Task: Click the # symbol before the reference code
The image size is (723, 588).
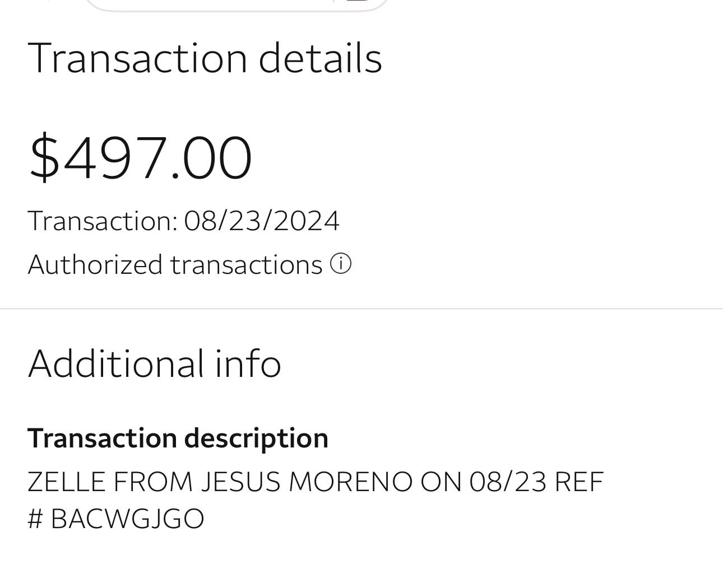Action: pos(35,519)
